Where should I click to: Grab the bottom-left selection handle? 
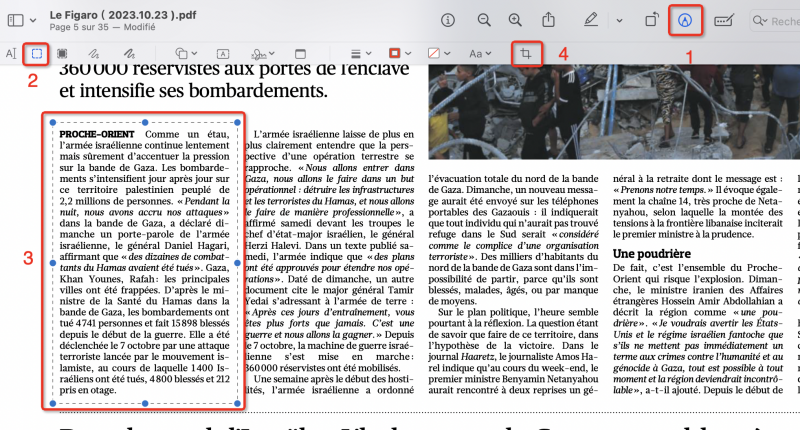click(53, 403)
